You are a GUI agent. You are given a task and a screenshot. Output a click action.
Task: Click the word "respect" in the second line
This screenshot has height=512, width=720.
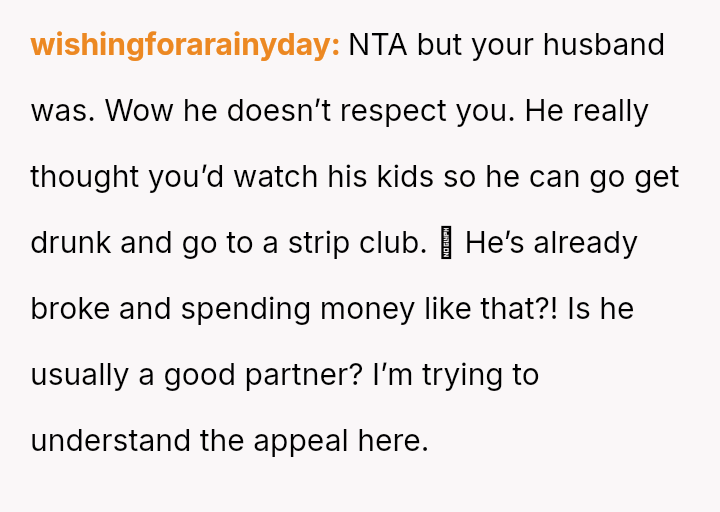[393, 112]
